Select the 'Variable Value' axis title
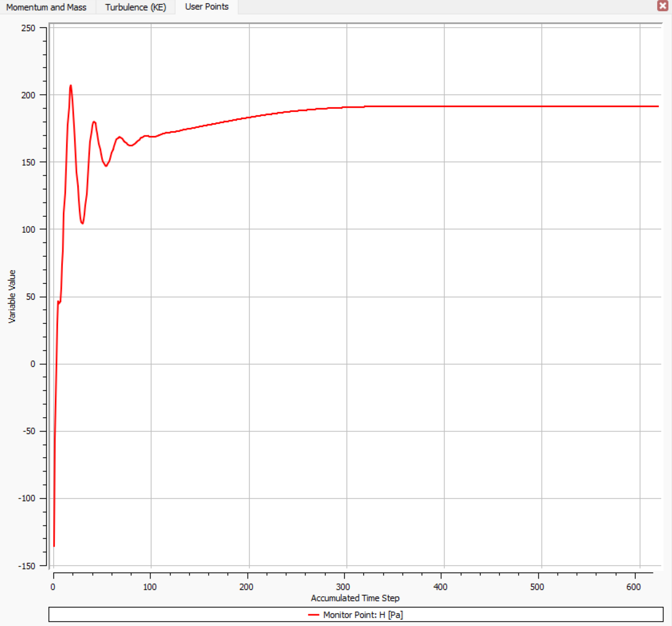Image resolution: width=672 pixels, height=626 pixels. tap(12, 296)
